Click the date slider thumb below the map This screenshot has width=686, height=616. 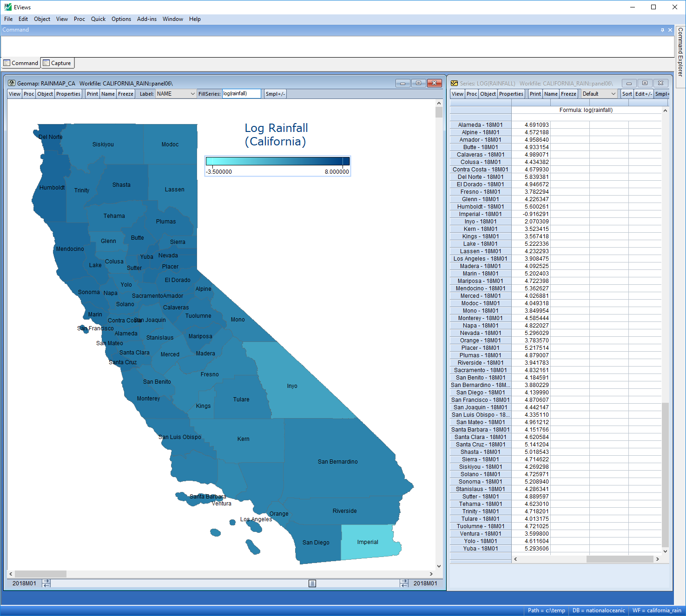point(312,583)
